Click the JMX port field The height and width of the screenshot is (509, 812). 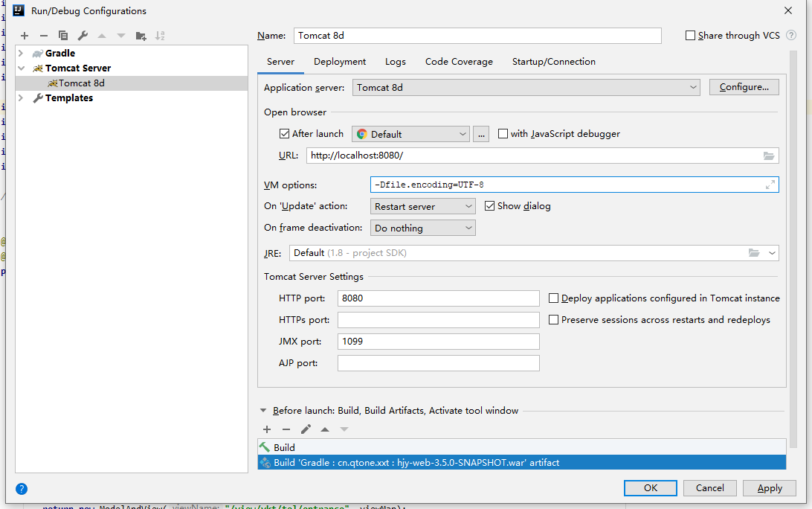(x=439, y=341)
